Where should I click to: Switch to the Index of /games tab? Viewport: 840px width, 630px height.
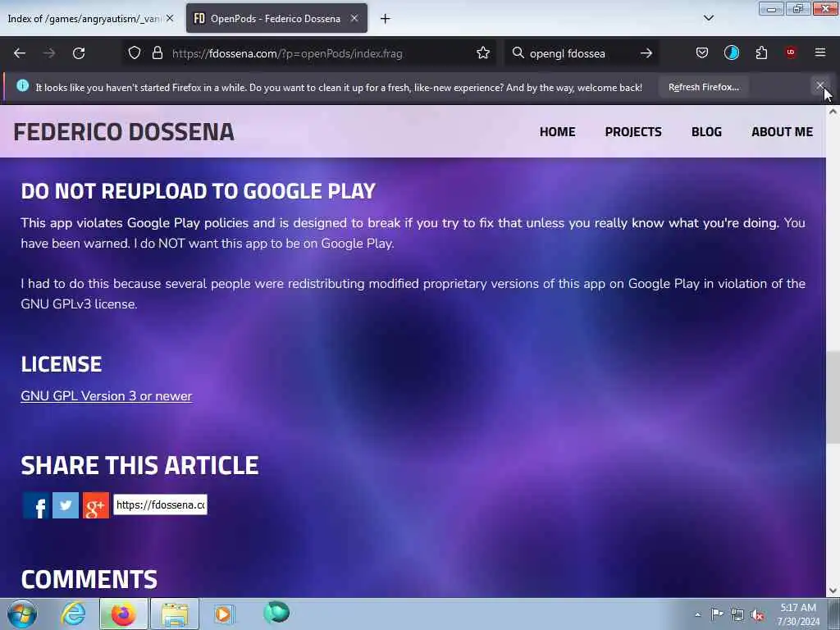tap(84, 19)
